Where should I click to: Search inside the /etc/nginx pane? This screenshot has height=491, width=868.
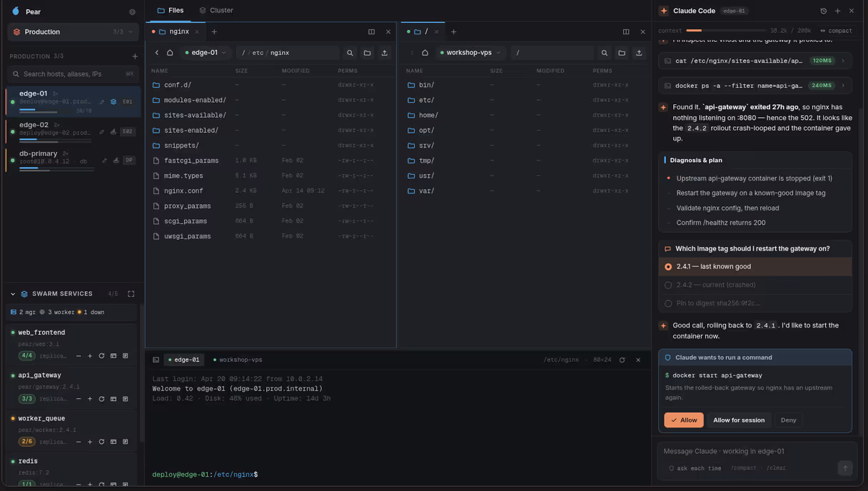[350, 53]
